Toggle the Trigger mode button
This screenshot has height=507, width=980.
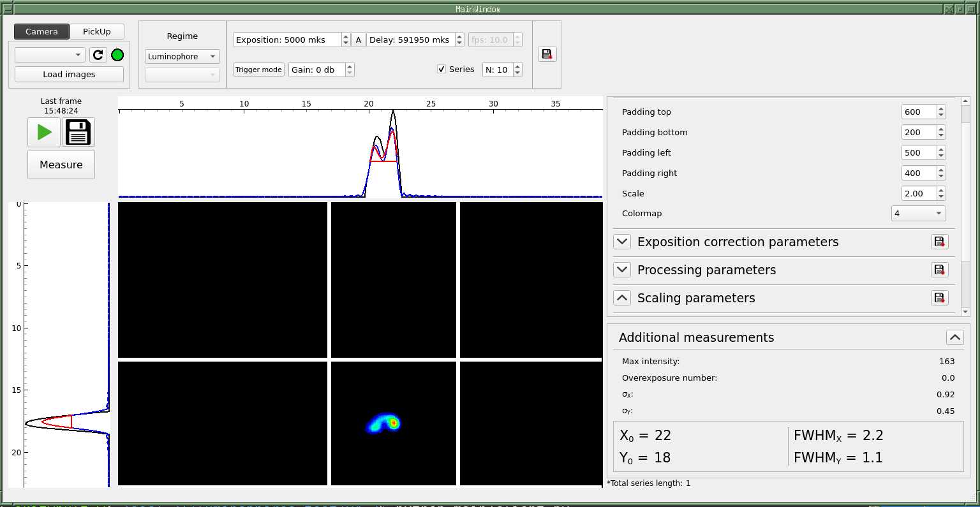click(258, 70)
